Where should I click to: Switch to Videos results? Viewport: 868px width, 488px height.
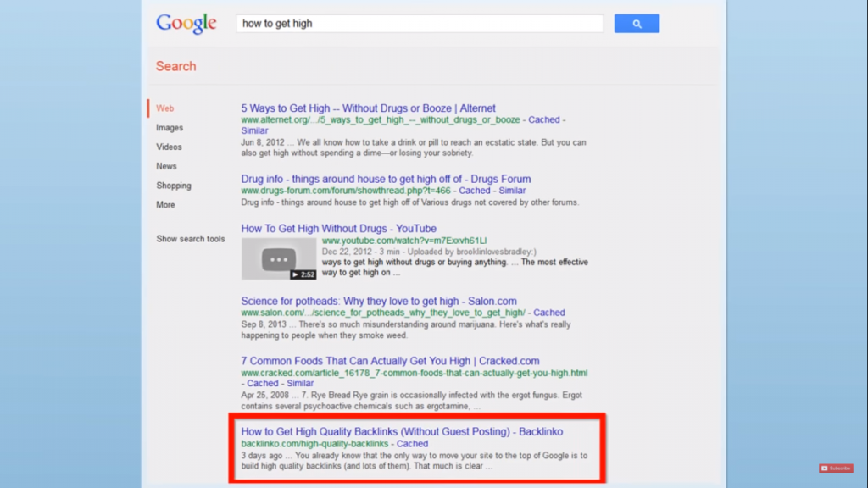click(x=169, y=147)
